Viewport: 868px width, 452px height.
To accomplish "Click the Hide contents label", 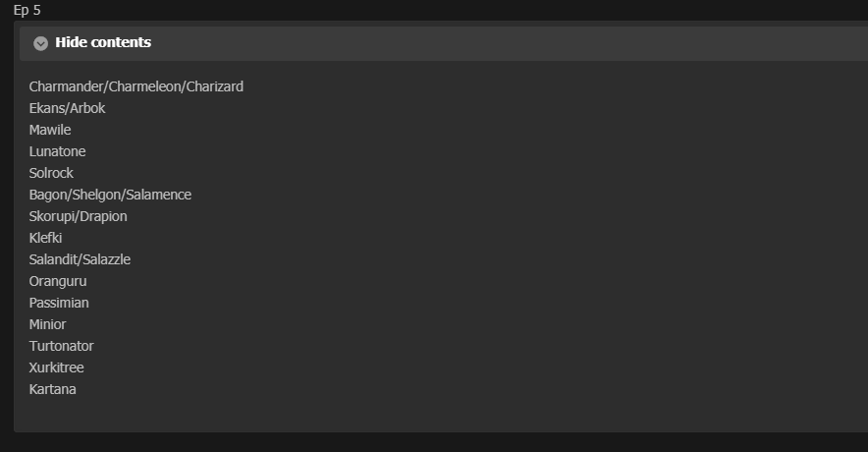I will [103, 42].
